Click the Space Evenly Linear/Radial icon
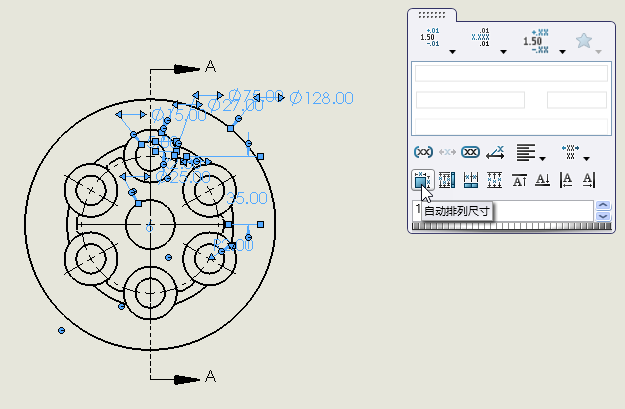The width and height of the screenshot is (625, 409). [x=447, y=180]
